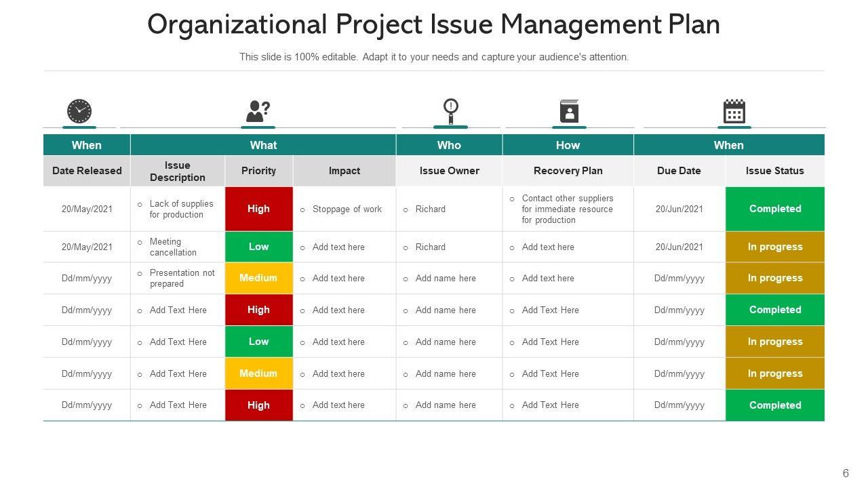Image resolution: width=868 pixels, height=488 pixels.
Task: Select the Low priority cell for Meeting cancellation
Action: (x=258, y=247)
